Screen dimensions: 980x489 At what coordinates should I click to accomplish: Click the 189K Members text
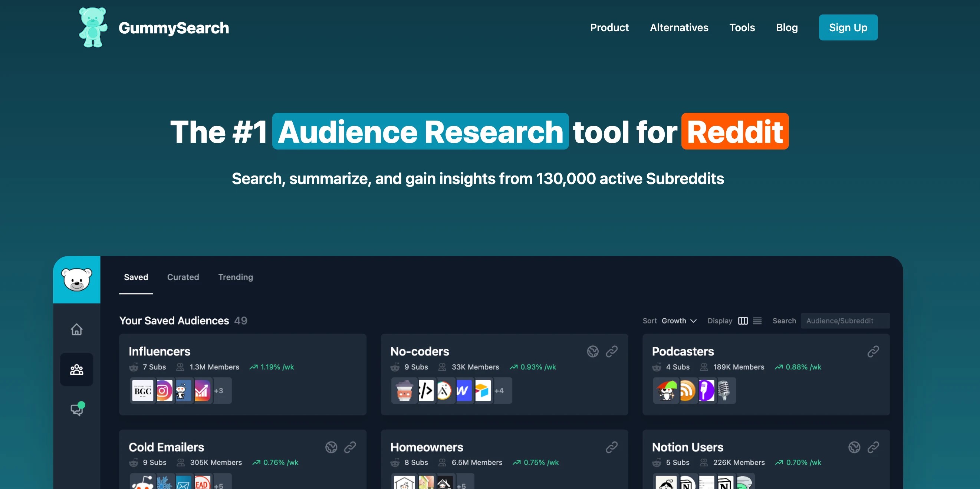click(x=739, y=367)
